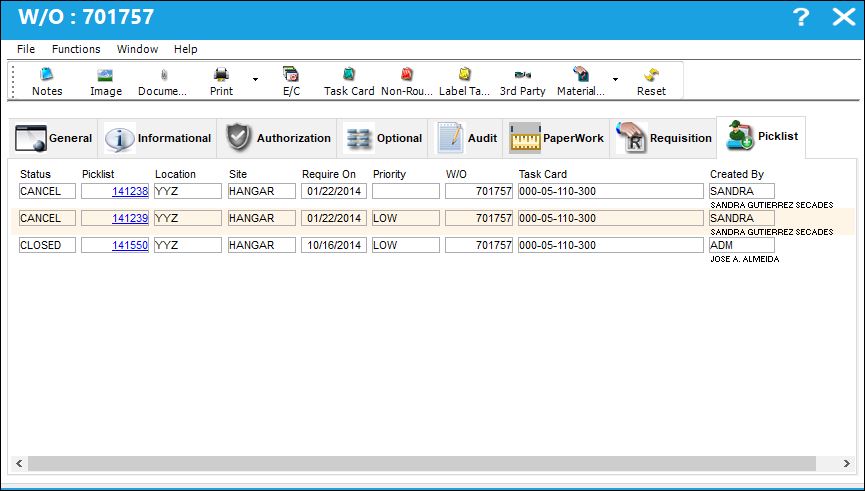The height and width of the screenshot is (491, 865).
Task: Switch to the Informational tab
Action: 158,138
